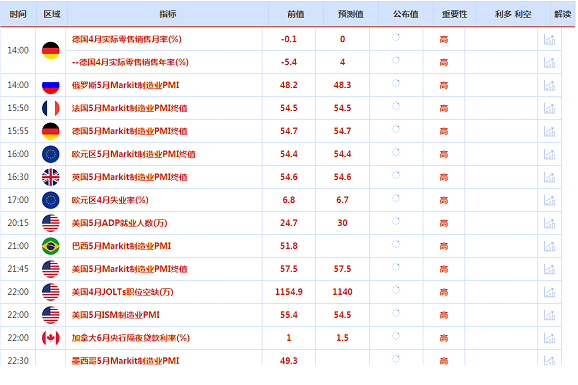This screenshot has width=578, height=385.
Task: Click forecast value 48.3
Action: click(342, 85)
